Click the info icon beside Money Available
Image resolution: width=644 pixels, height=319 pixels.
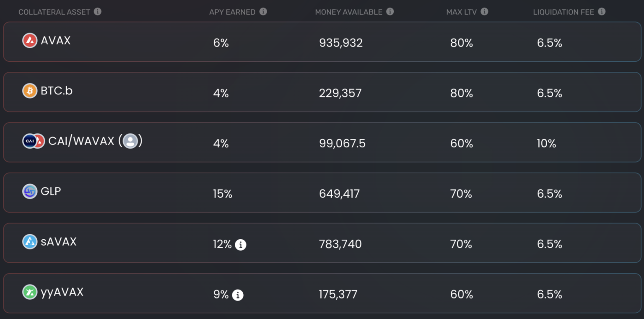[390, 12]
